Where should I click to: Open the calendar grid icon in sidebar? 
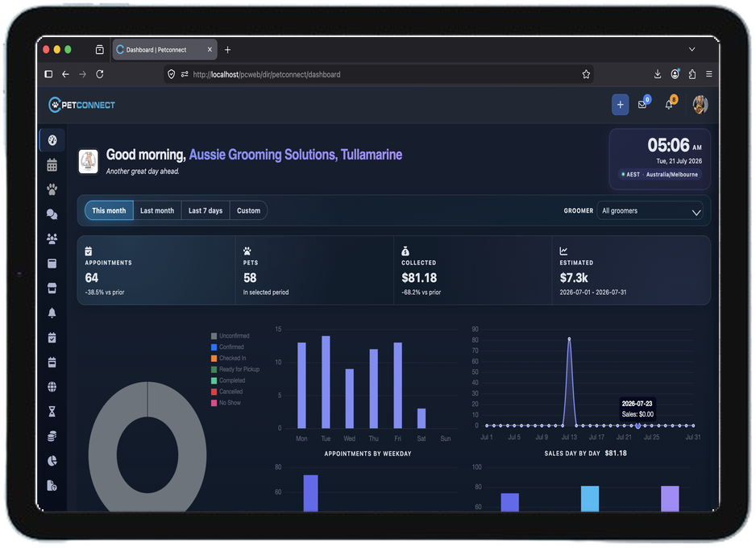[52, 165]
